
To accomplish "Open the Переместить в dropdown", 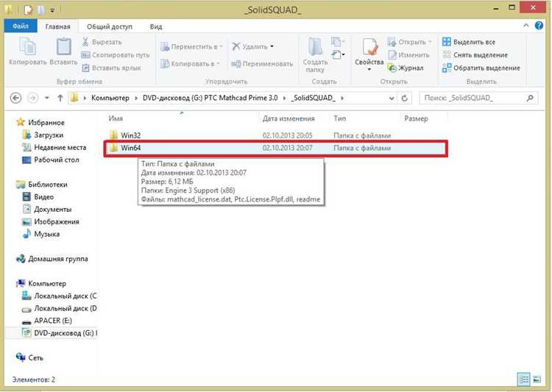I will pyautogui.click(x=191, y=46).
